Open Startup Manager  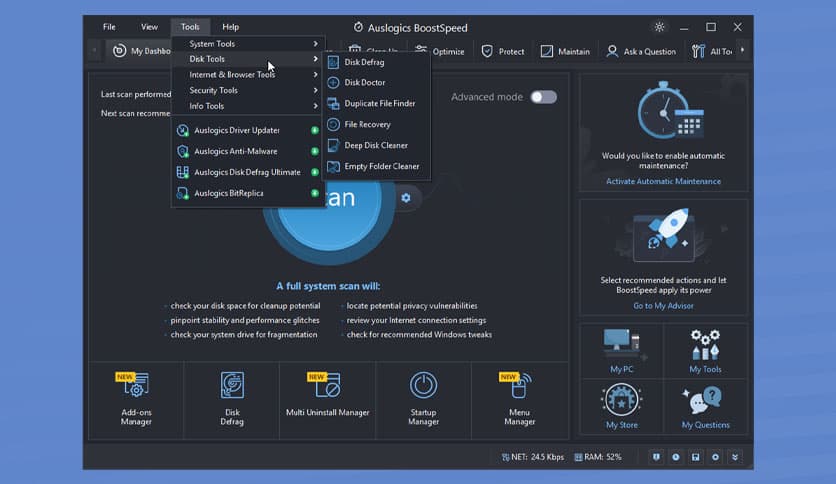point(423,399)
